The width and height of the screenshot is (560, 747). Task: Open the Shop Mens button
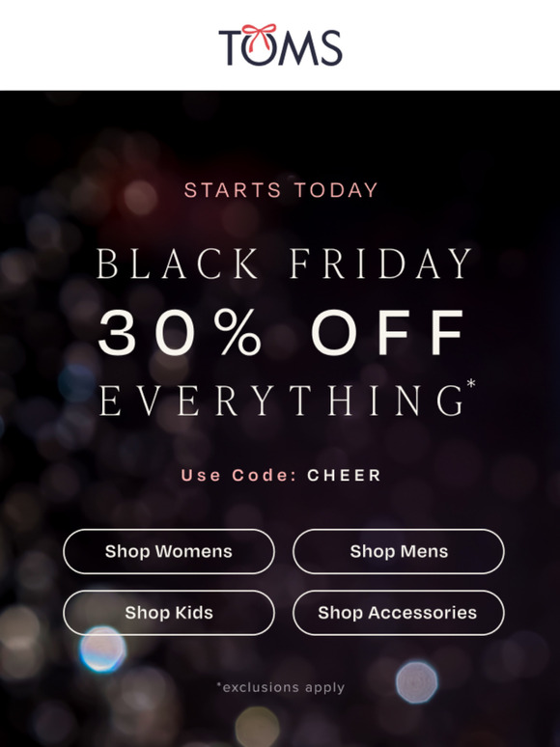399,551
